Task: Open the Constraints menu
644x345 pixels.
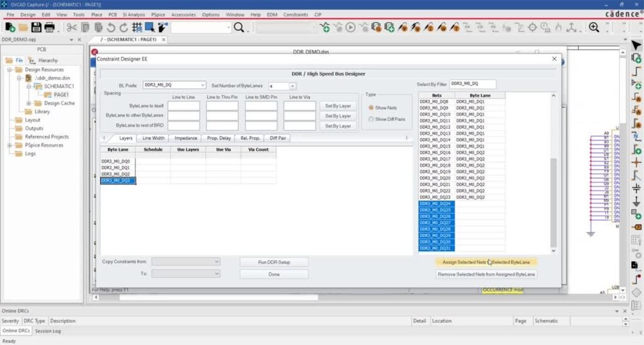Action: pyautogui.click(x=296, y=14)
